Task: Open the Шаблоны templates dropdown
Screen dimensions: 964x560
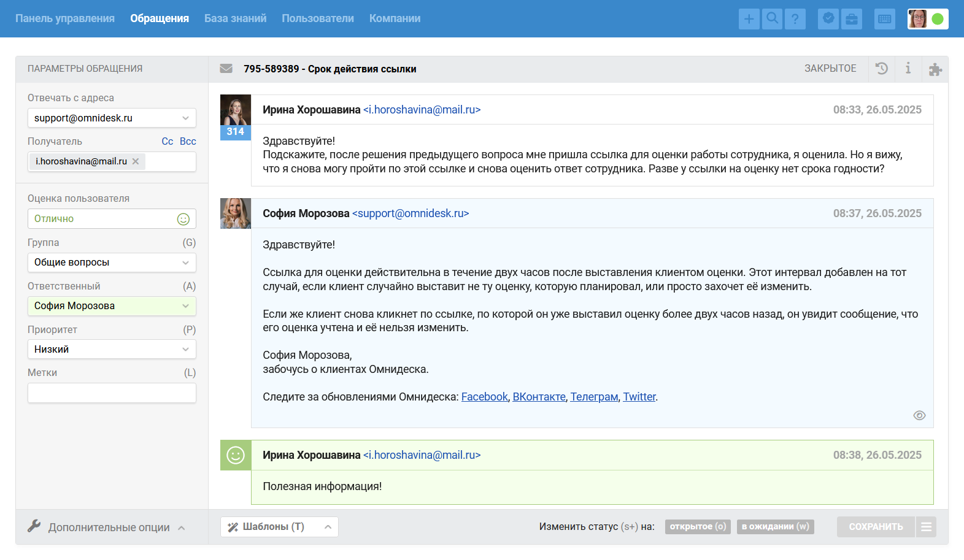Action: [x=279, y=527]
